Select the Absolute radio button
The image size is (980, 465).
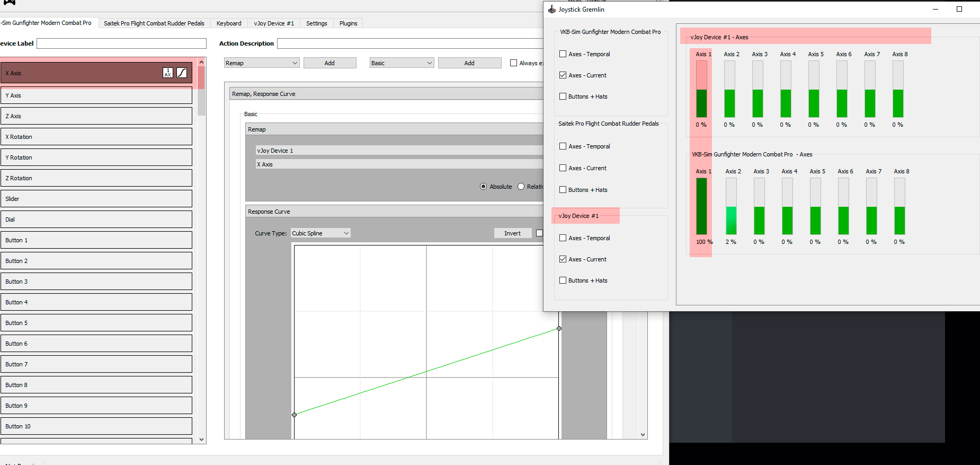point(483,187)
